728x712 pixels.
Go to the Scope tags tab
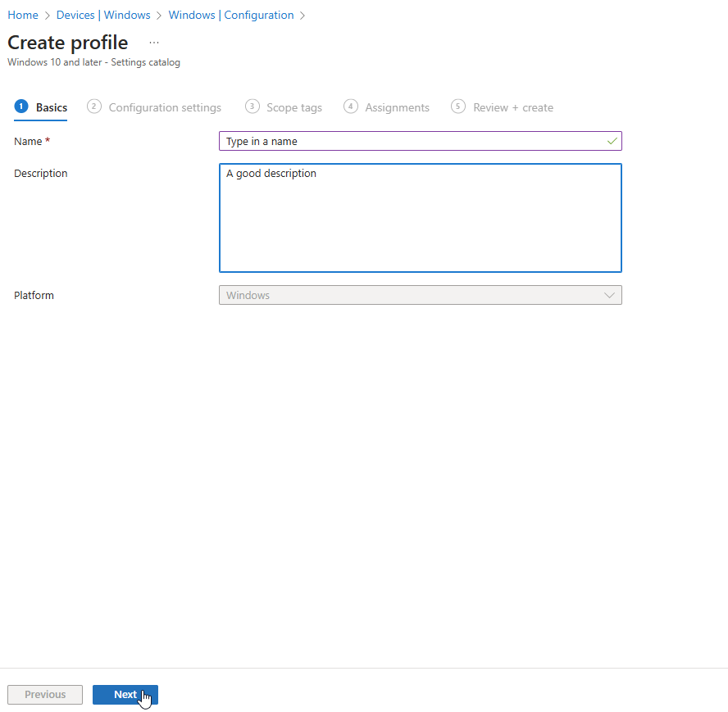(x=293, y=107)
